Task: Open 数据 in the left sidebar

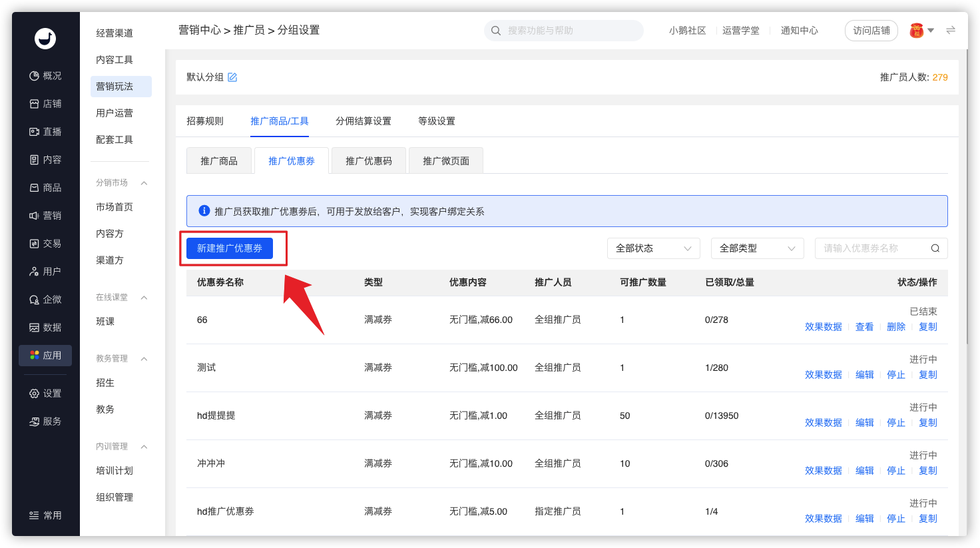Action: point(45,328)
